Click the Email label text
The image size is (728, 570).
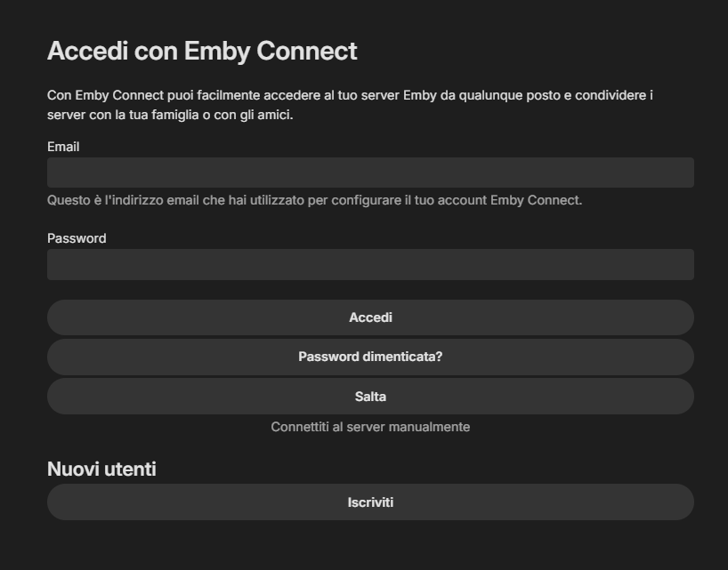pos(63,147)
